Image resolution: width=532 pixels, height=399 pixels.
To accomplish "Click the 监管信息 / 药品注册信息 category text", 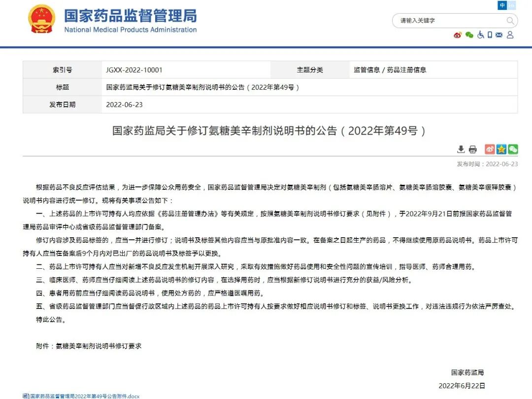I will [x=390, y=70].
